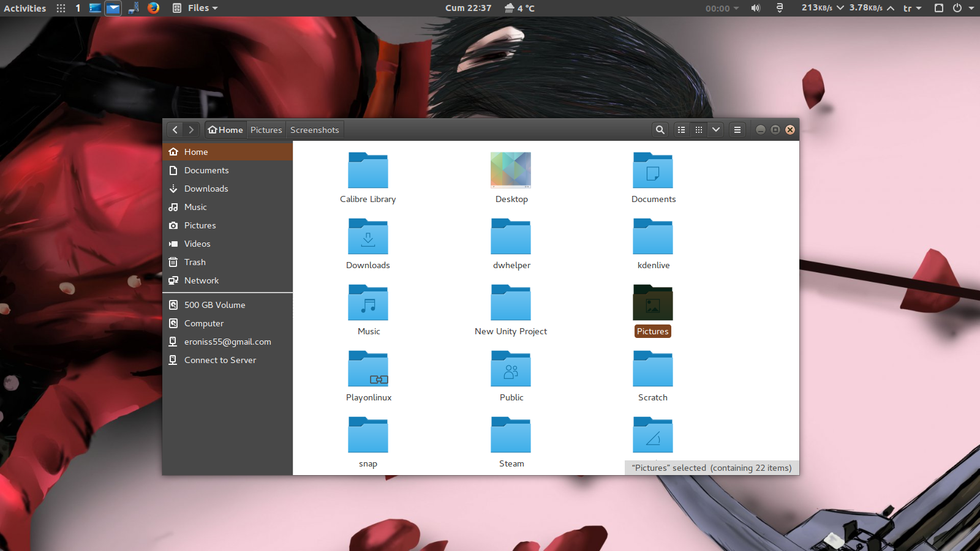The height and width of the screenshot is (551, 980).
Task: Click the mail app icon in top bar
Action: (x=113, y=8)
